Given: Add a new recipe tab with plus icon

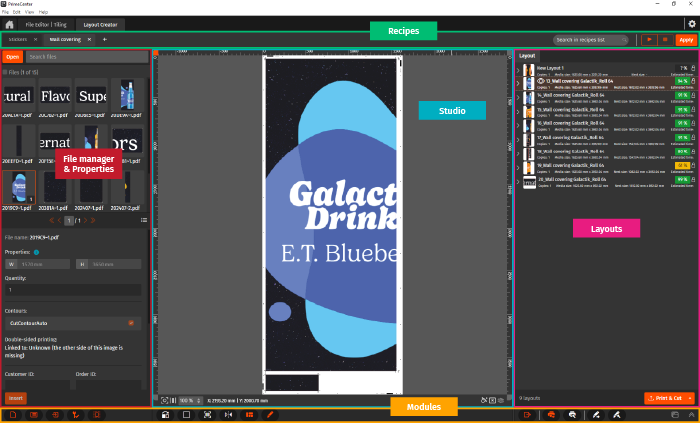Looking at the screenshot, I should click(x=104, y=40).
